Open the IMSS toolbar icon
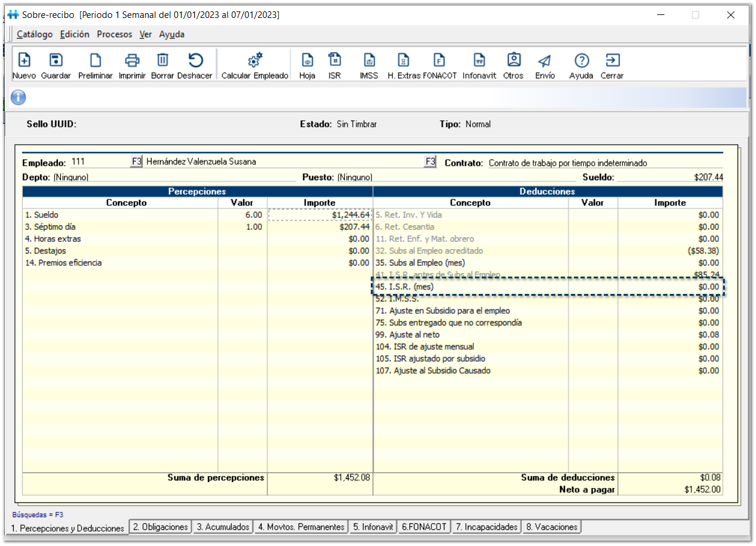Screen dimensions: 756x546 369,60
